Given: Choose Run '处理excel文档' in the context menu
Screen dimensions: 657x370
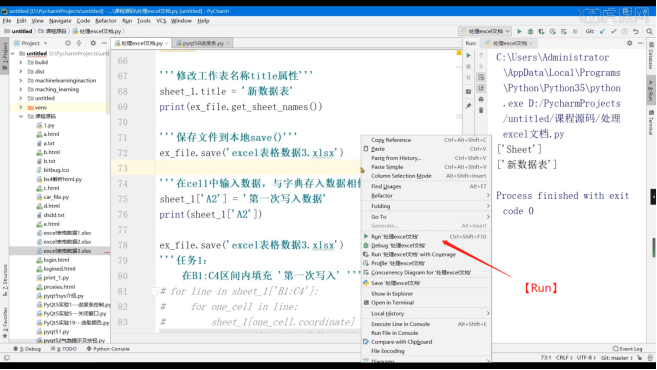Looking at the screenshot, I should pos(427,237).
